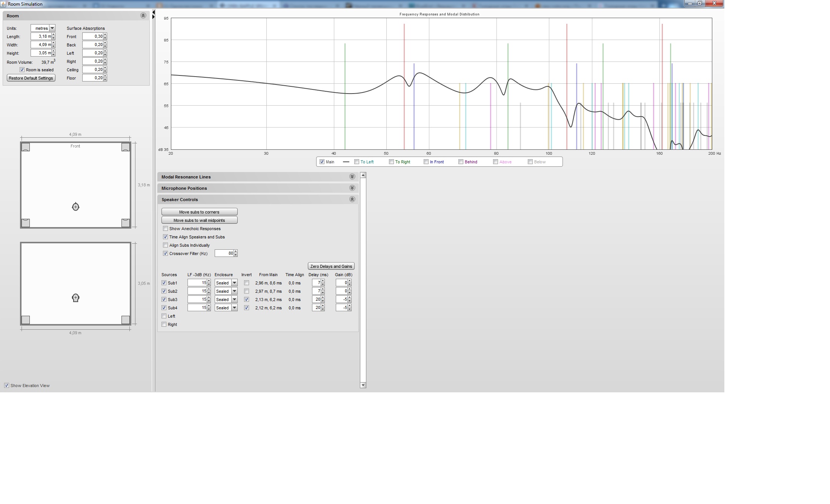Select the front-left corner subwoofer icon
This screenshot has height=504, width=830.
[26, 147]
